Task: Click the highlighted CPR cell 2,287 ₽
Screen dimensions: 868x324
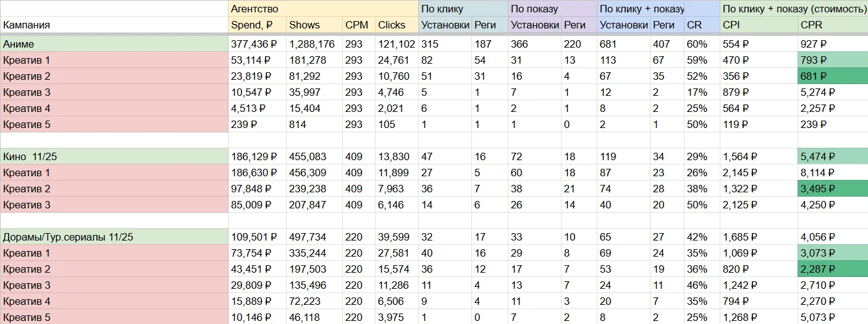Action: click(x=833, y=269)
